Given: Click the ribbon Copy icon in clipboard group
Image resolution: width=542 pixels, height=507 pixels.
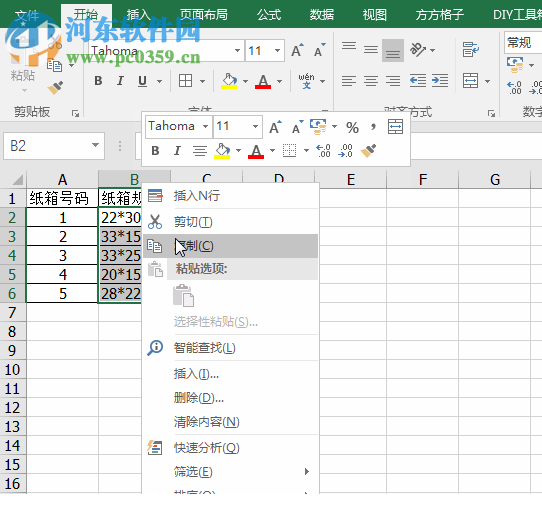Looking at the screenshot, I should coord(54,65).
